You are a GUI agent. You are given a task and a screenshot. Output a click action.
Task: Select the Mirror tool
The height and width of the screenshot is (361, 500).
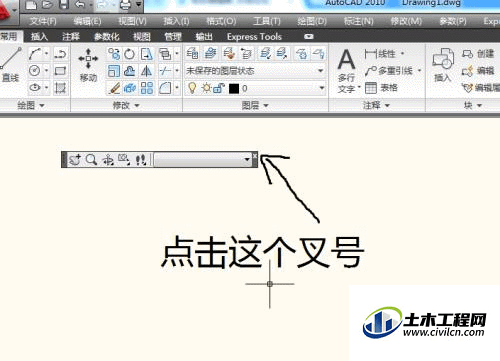(x=147, y=71)
